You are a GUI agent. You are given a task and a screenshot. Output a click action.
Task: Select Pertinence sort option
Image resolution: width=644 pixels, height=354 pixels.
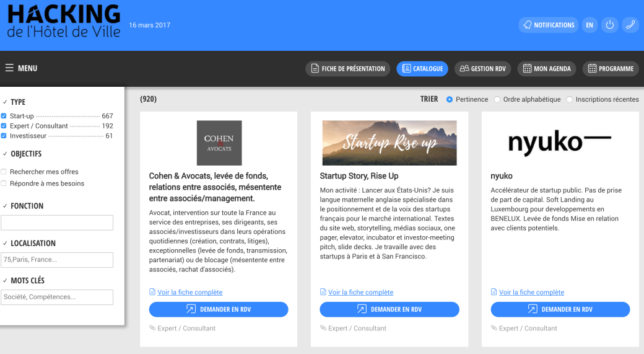450,99
